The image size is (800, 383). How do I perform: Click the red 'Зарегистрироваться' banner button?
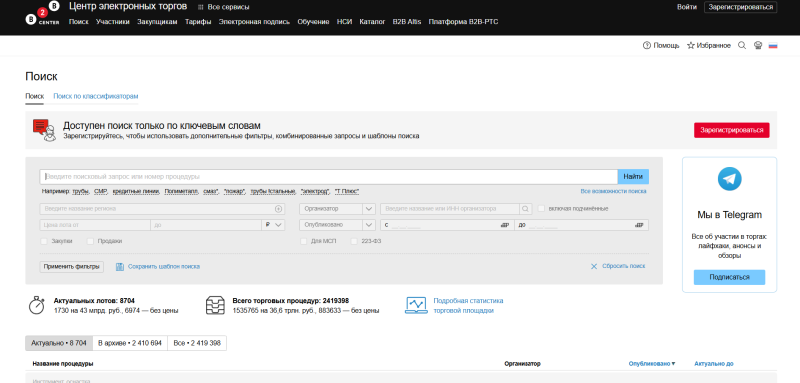732,130
